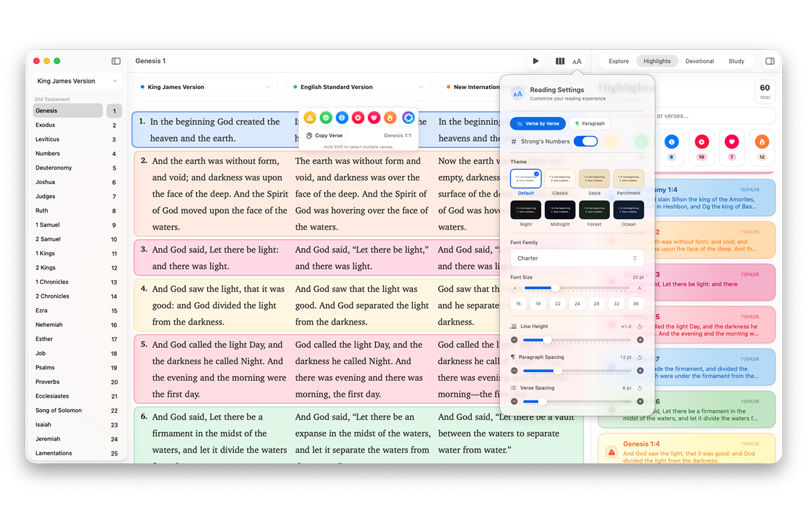Play audio narration of the chapter
Image resolution: width=812 pixels, height=508 pixels.
coord(536,61)
